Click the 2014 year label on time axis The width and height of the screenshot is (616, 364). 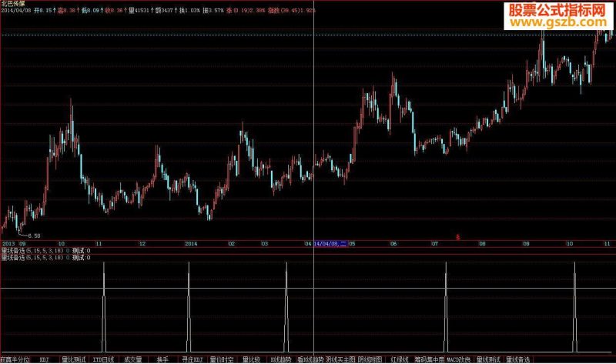tap(191, 244)
